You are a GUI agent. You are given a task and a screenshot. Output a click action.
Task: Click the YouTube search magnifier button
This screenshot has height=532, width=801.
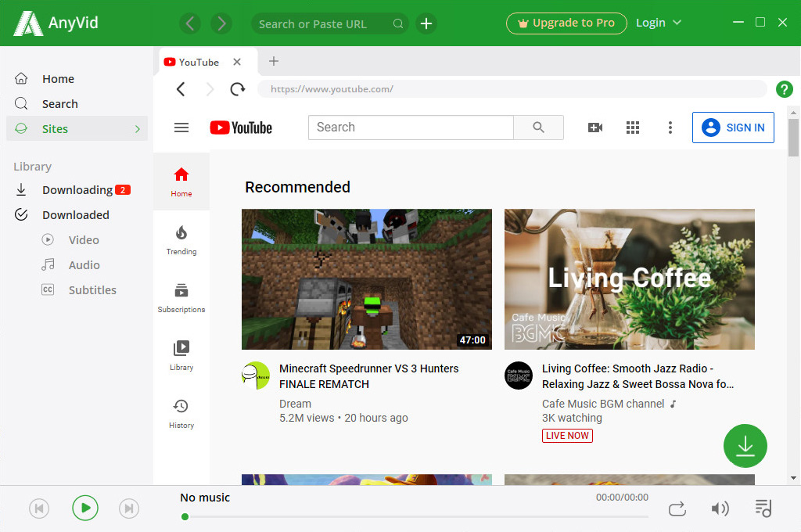(x=538, y=128)
